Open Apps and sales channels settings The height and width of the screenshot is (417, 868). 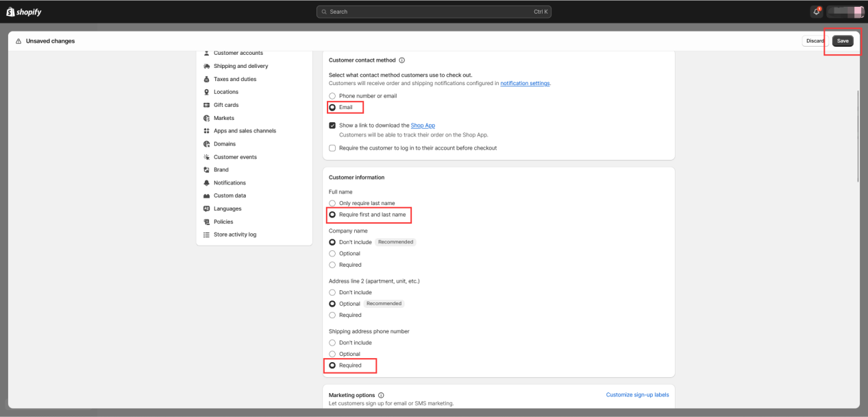point(245,131)
